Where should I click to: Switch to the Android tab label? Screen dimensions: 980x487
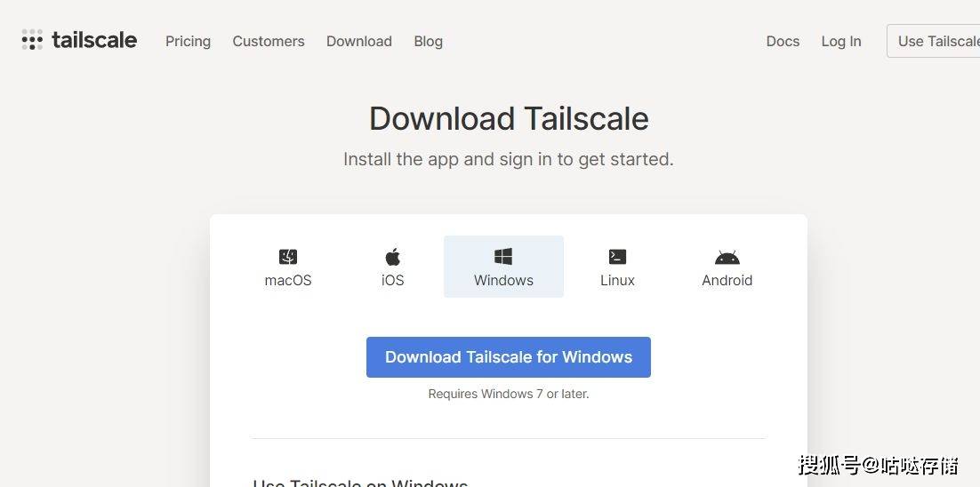click(727, 280)
